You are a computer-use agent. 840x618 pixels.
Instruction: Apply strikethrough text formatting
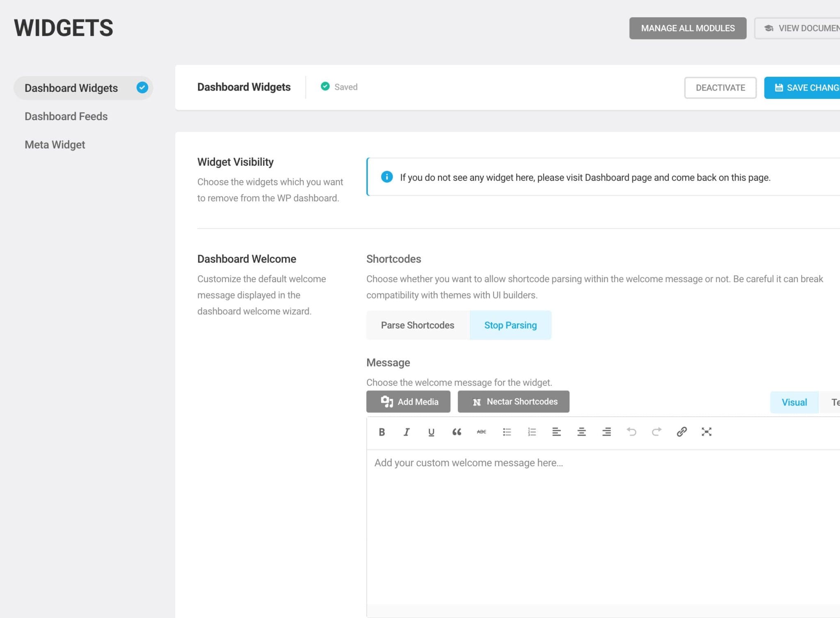click(482, 432)
